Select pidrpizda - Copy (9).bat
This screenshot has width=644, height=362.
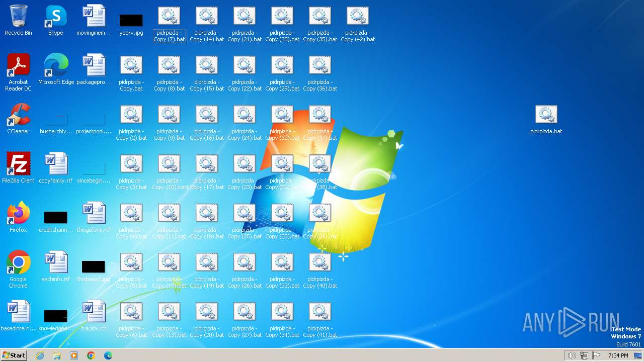point(169,122)
